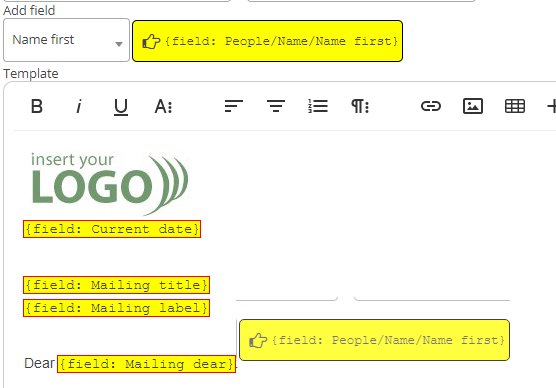The width and height of the screenshot is (556, 388).
Task: Open the Name first field dropdown
Action: click(66, 40)
